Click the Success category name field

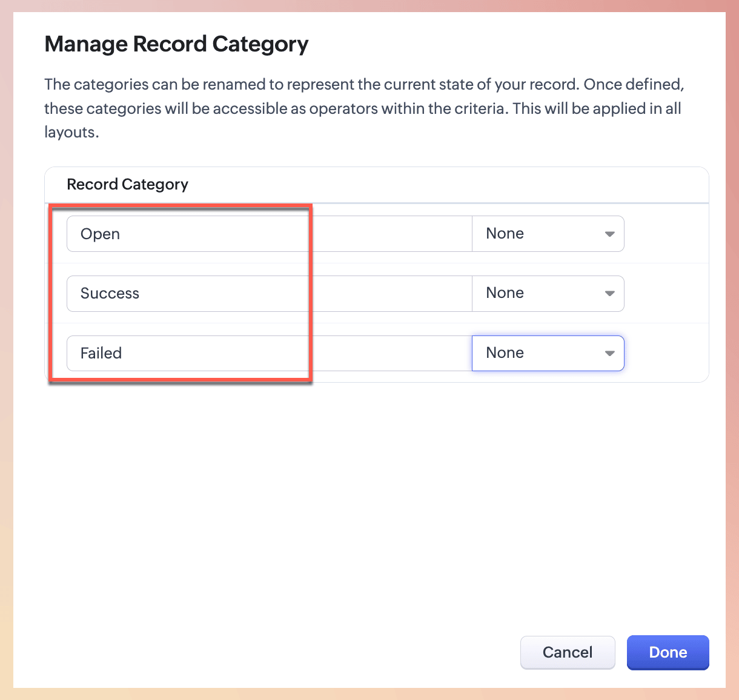pyautogui.click(x=269, y=294)
